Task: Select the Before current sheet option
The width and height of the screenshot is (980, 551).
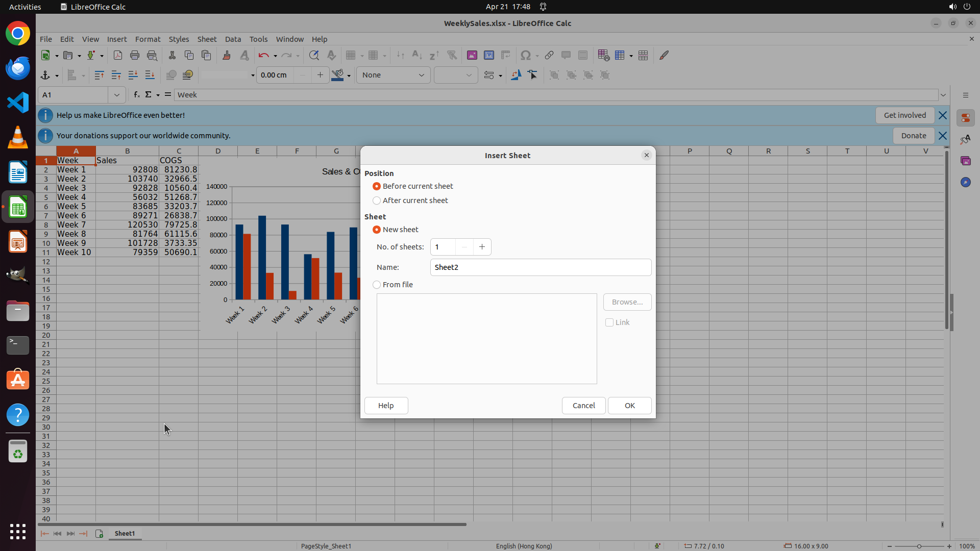Action: coord(377,186)
